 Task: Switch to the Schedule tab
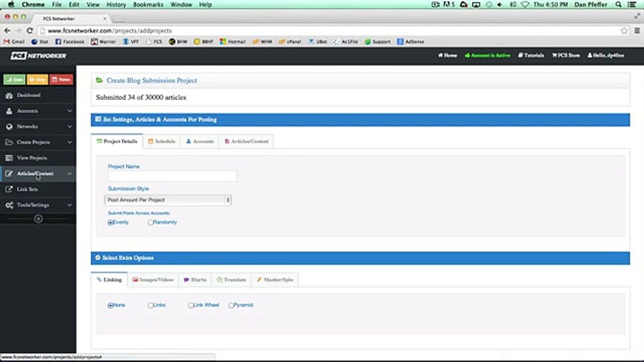[x=162, y=141]
